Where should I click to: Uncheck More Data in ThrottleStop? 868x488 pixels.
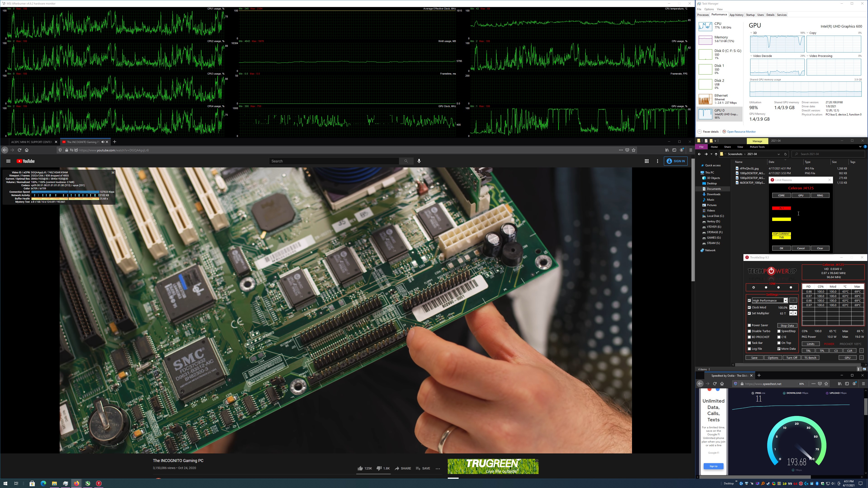pos(779,349)
